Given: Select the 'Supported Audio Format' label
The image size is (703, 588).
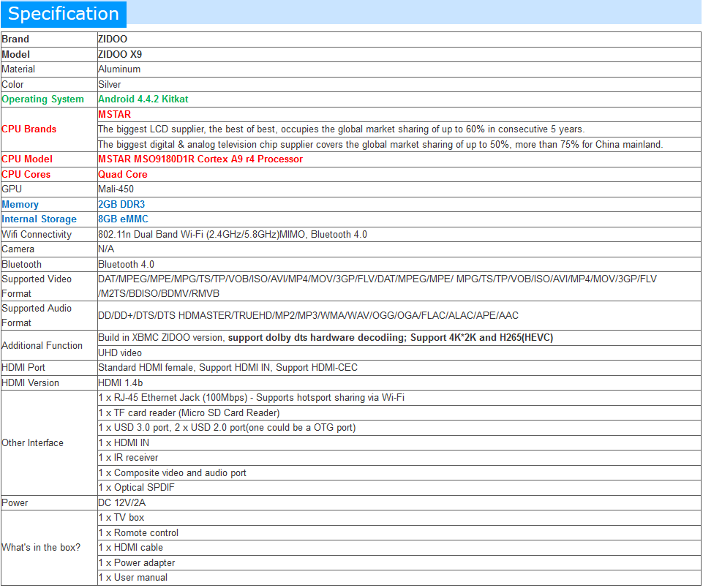Looking at the screenshot, I should [x=37, y=315].
